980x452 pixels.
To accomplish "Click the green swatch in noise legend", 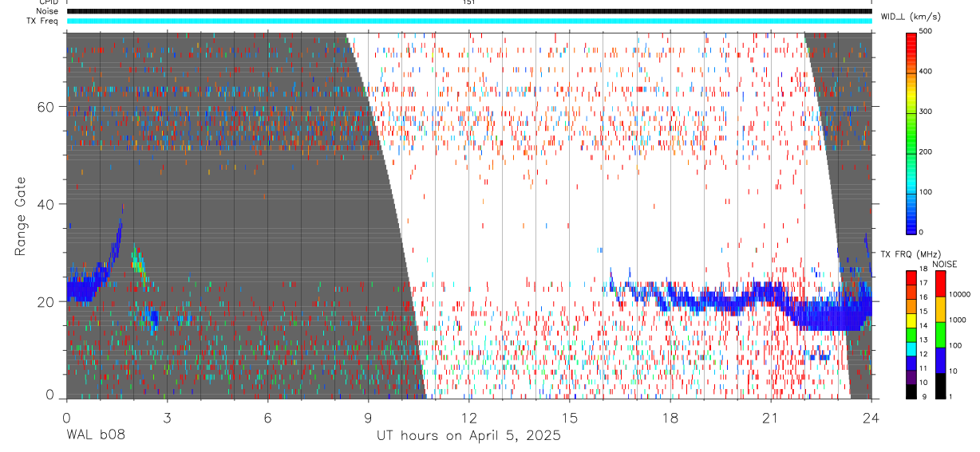I will pyautogui.click(x=940, y=333).
